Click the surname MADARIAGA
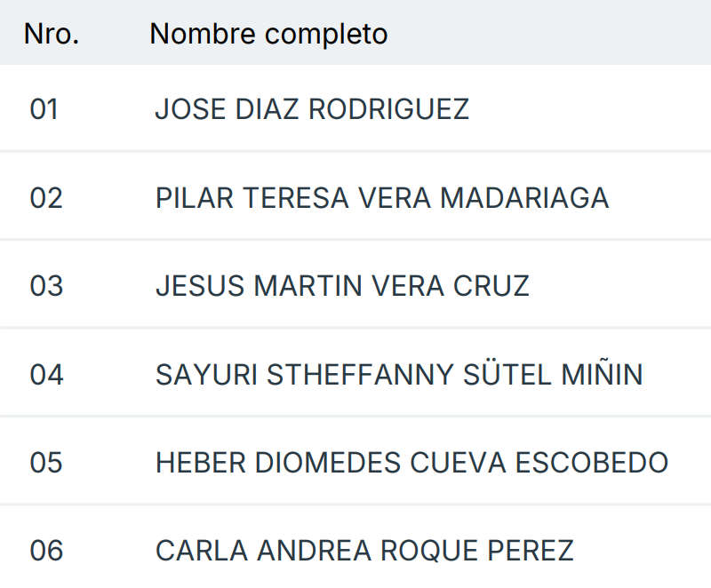The image size is (711, 588). coord(524,197)
